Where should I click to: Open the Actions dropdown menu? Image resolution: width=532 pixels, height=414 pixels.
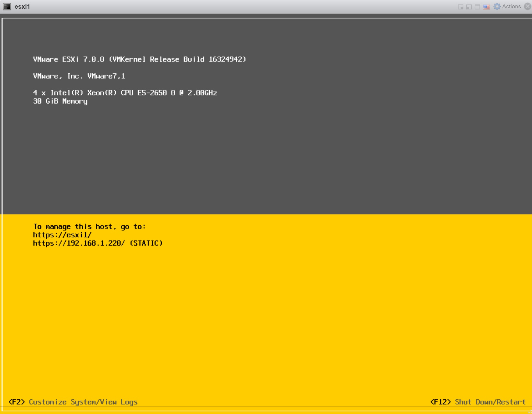tap(511, 7)
